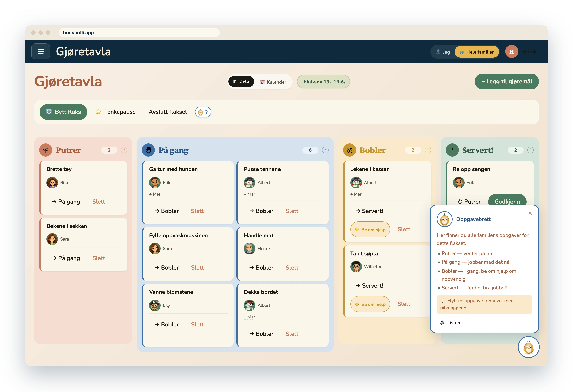Expand + Mer on Gå tur med hunden
This screenshot has height=392, width=573.
(x=155, y=194)
